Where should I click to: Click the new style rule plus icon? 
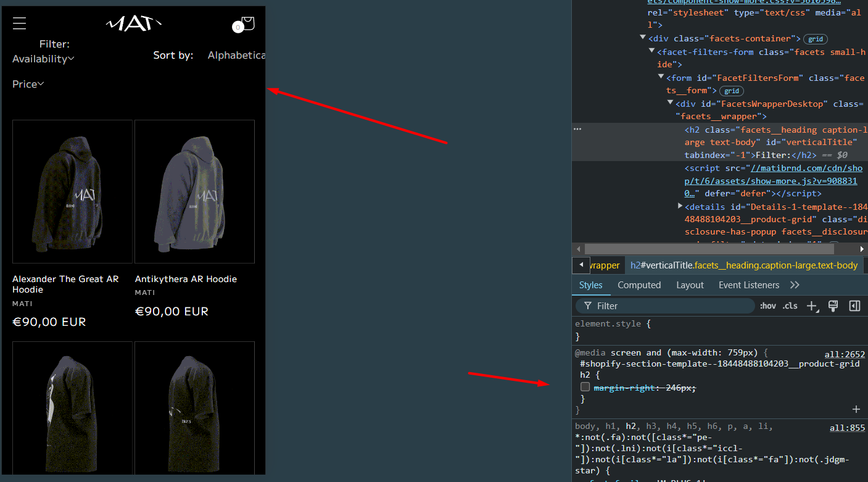pos(812,306)
